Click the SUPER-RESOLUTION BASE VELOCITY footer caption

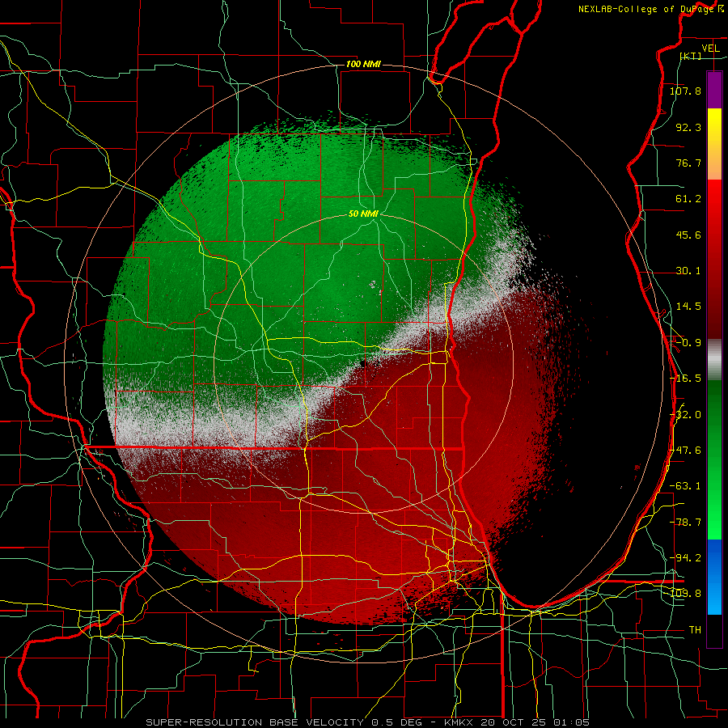click(368, 722)
